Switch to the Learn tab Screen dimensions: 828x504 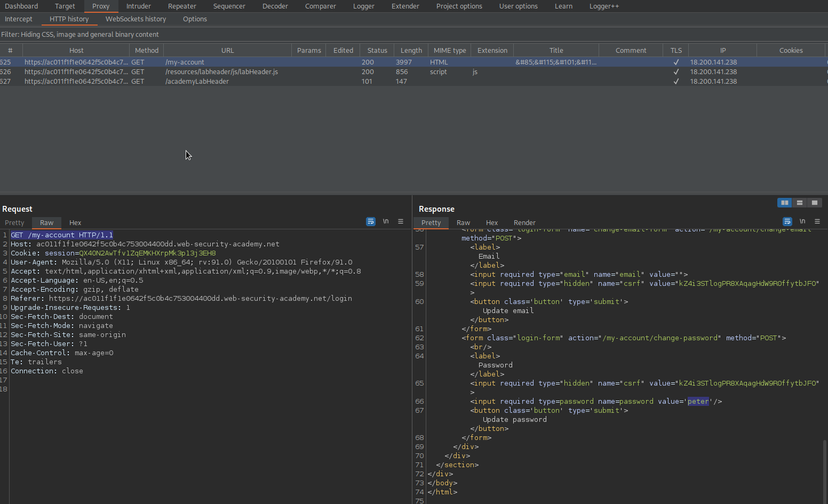(563, 6)
